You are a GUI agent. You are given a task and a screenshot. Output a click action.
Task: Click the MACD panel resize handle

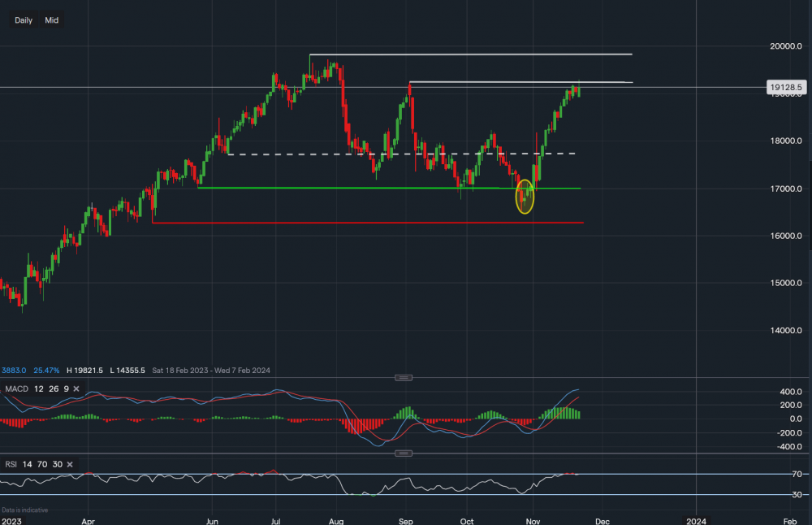404,377
